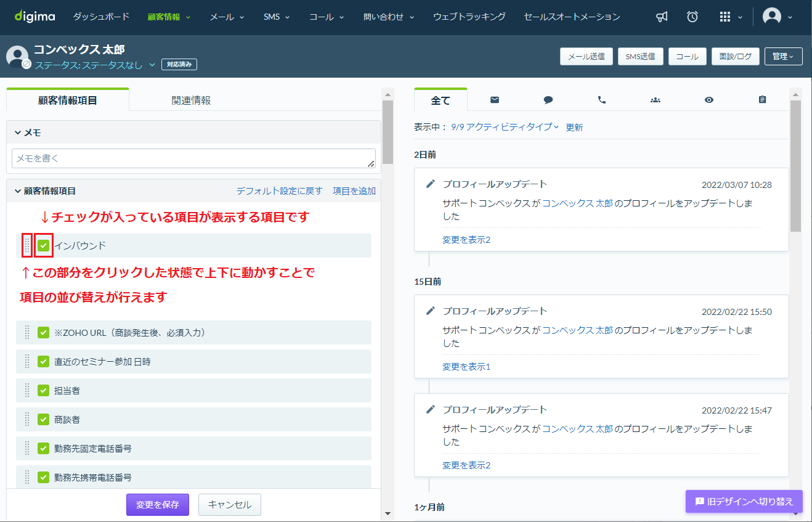This screenshot has height=522, width=812.
Task: Grab the drag handle of the 直近のセミナー参加 日時 row
Action: pyautogui.click(x=27, y=362)
